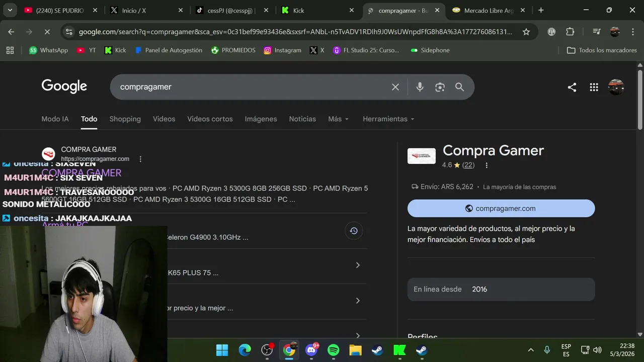644x362 pixels.
Task: Open the media controls icon
Action: pos(597,32)
